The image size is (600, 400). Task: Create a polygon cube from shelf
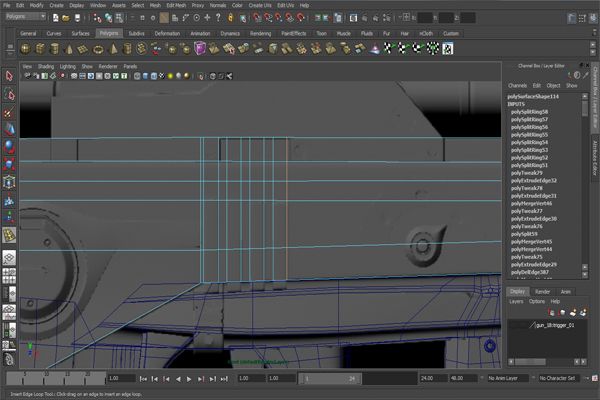coord(40,49)
